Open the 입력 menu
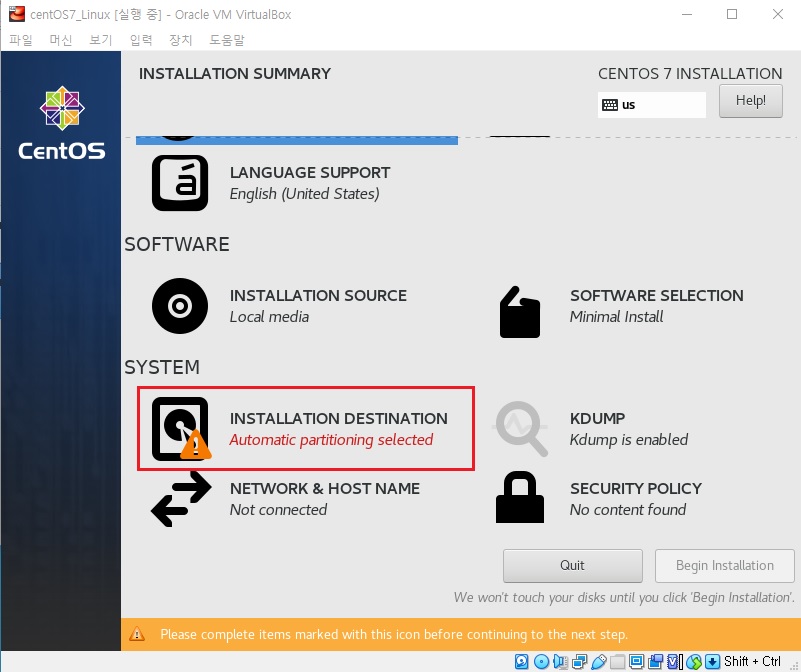 140,39
